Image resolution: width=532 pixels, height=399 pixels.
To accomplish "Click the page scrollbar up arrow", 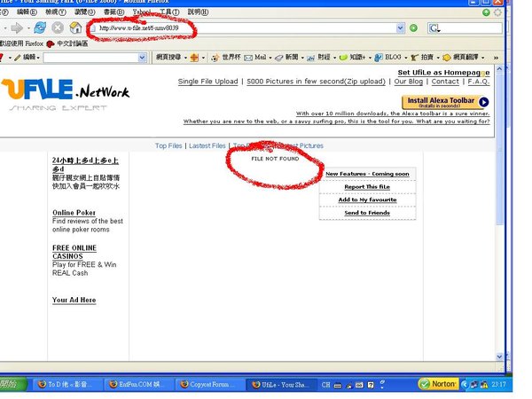I will [499, 69].
